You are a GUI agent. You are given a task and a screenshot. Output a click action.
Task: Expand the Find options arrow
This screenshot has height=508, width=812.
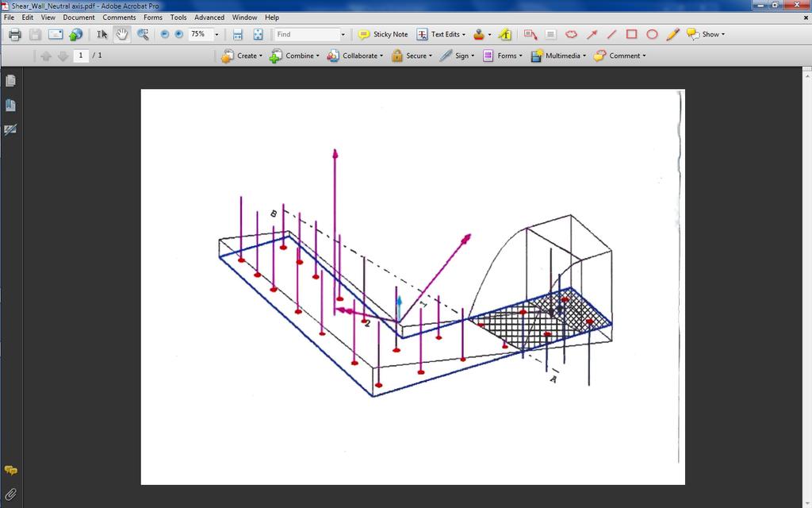pyautogui.click(x=343, y=35)
